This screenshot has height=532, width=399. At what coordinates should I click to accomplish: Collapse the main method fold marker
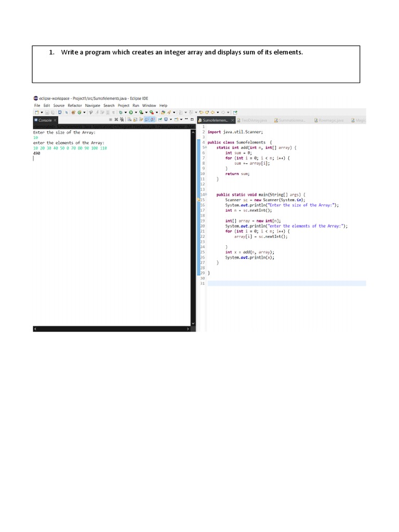(x=206, y=194)
